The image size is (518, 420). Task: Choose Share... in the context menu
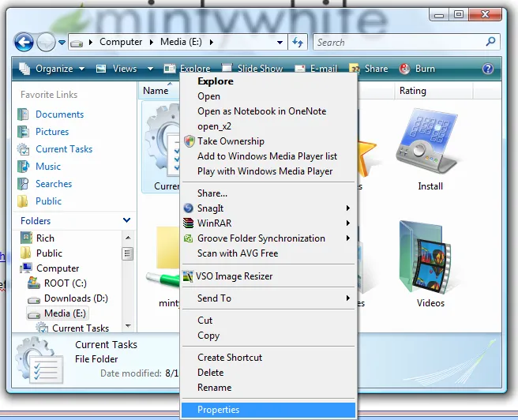click(269, 193)
